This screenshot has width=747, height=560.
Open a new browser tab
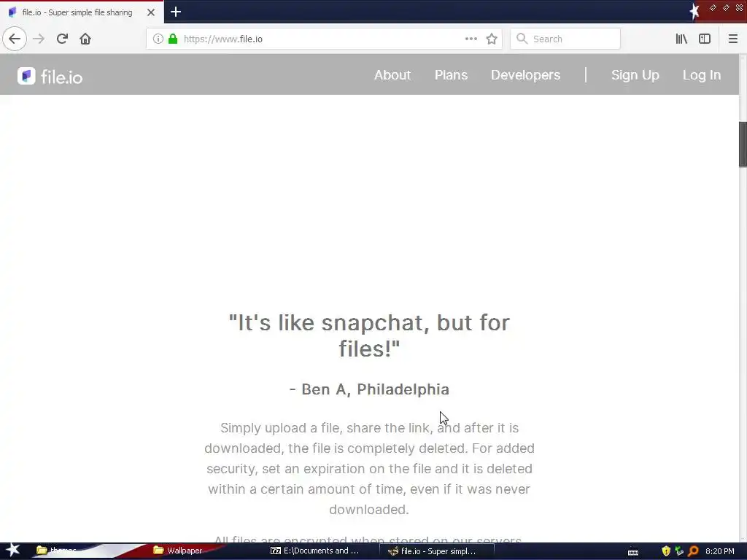(x=176, y=12)
